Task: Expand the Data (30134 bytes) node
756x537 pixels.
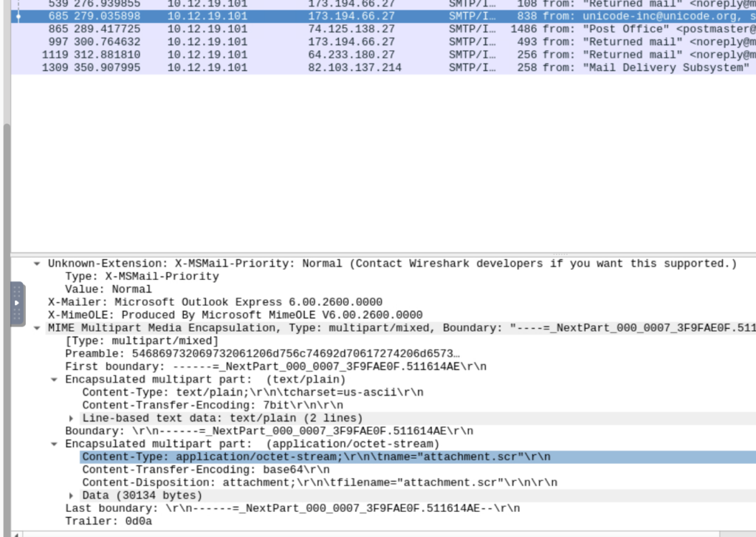Action: click(70, 495)
